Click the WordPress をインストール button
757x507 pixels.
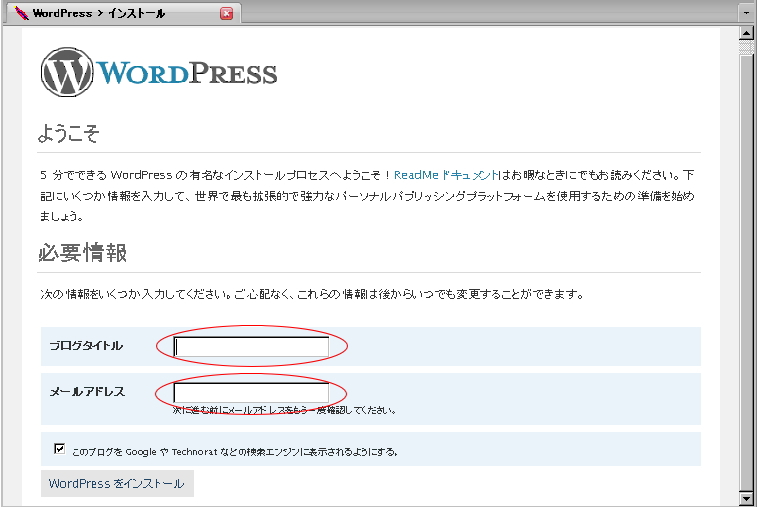tap(117, 483)
